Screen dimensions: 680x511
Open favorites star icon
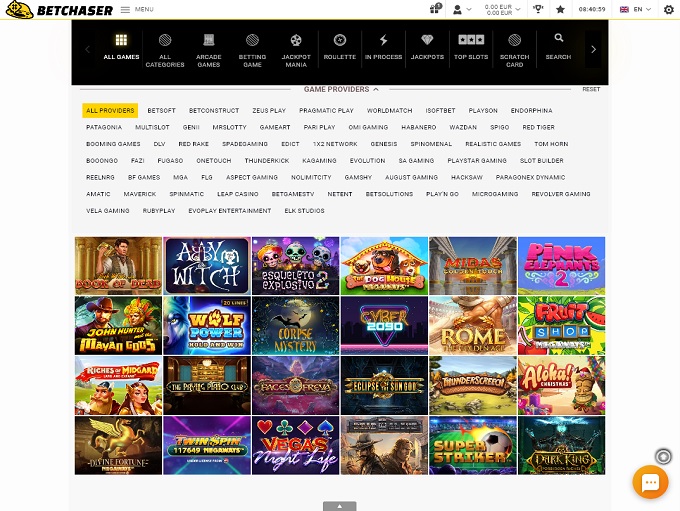click(x=560, y=9)
